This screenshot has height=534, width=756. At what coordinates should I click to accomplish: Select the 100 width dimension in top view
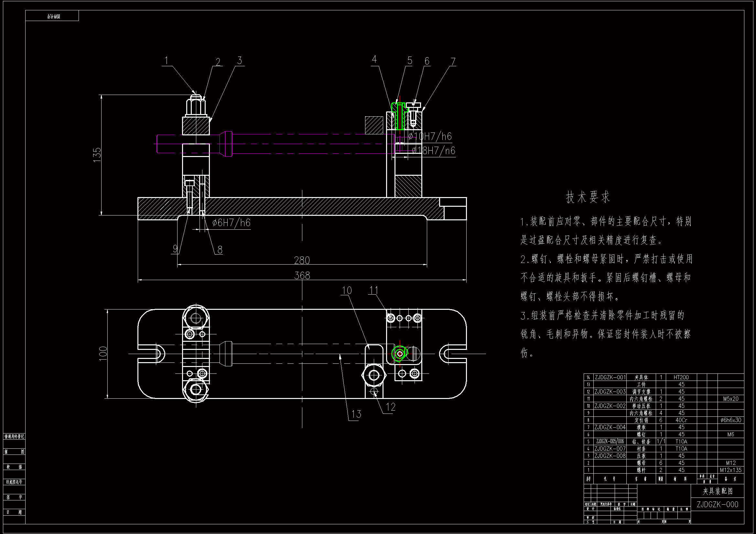[103, 353]
